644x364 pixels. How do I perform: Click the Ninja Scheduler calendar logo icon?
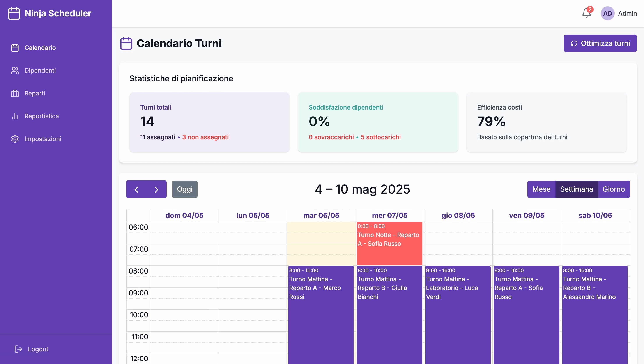pyautogui.click(x=14, y=13)
